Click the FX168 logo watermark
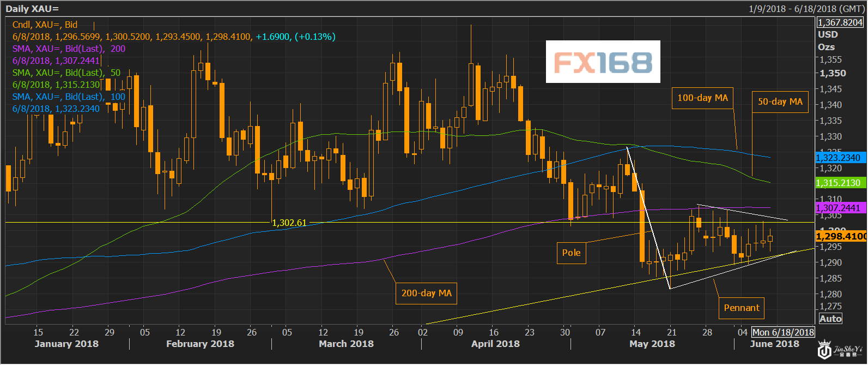 click(x=603, y=62)
